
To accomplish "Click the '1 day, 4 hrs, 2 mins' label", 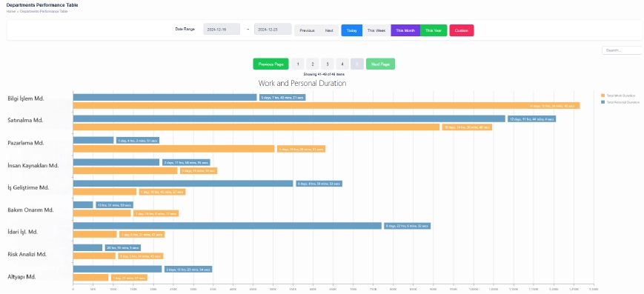I will [138, 141].
